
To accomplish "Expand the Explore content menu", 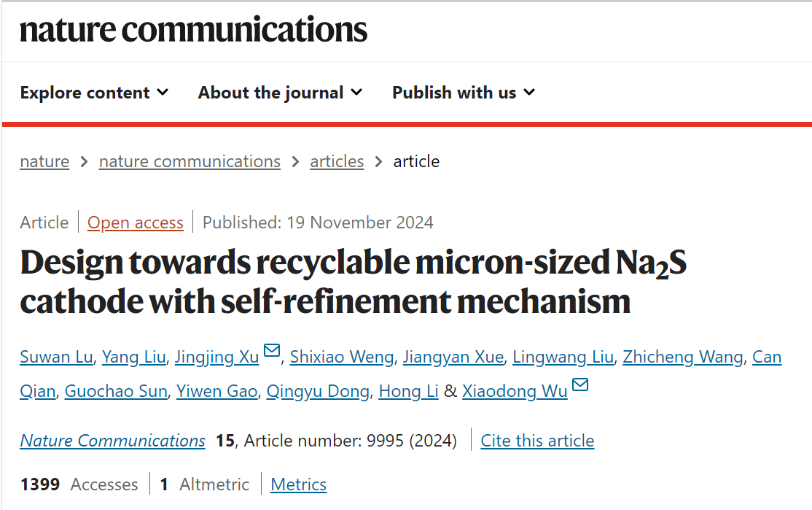I will pos(94,93).
